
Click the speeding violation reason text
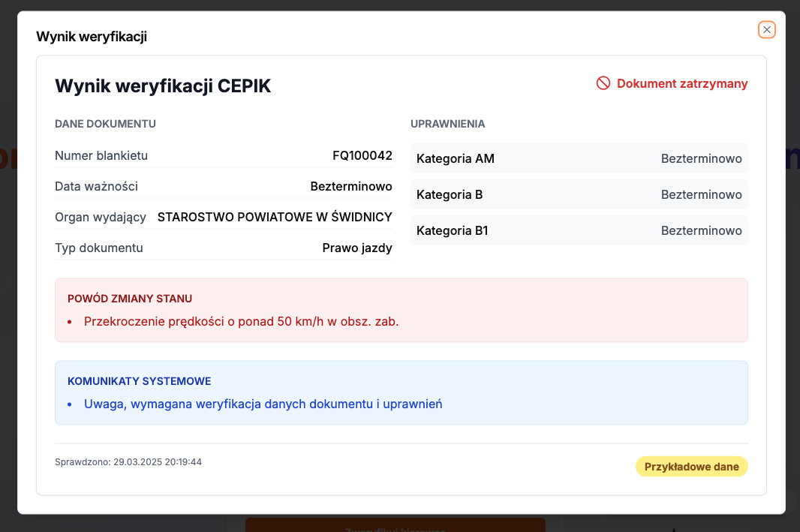coord(241,322)
